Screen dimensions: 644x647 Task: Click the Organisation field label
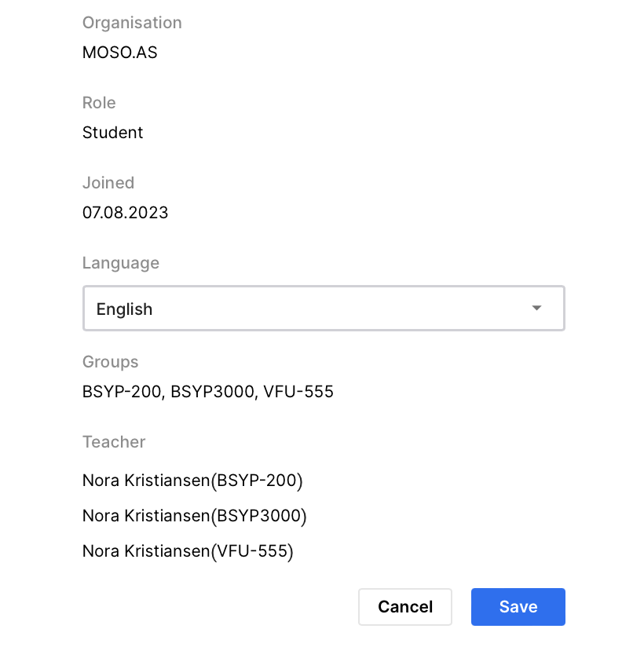tap(132, 23)
